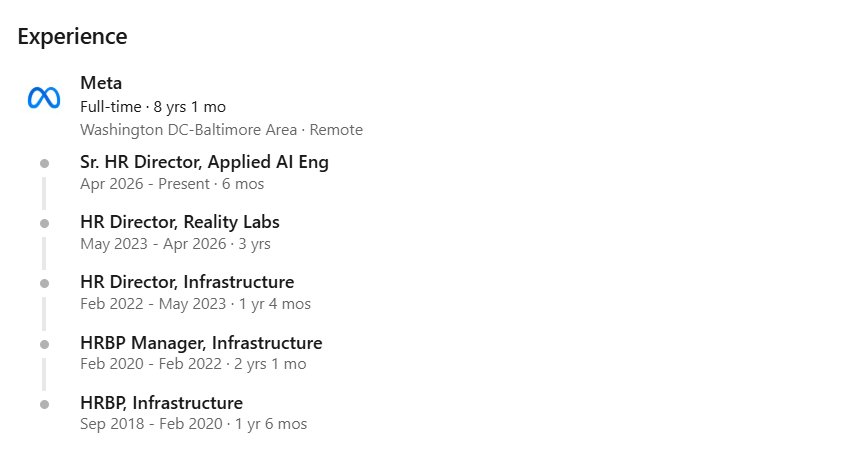Select the HRBP, Infrastructure title
The height and width of the screenshot is (460, 854).
tap(161, 403)
